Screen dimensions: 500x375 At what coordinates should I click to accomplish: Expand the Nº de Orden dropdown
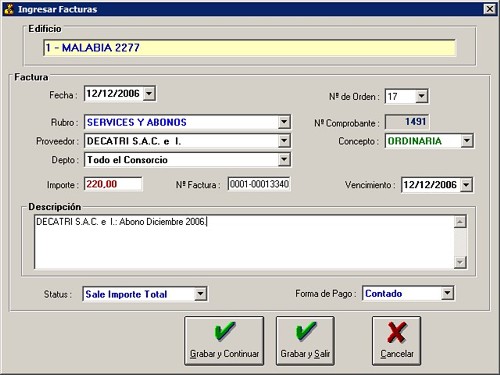pos(421,96)
